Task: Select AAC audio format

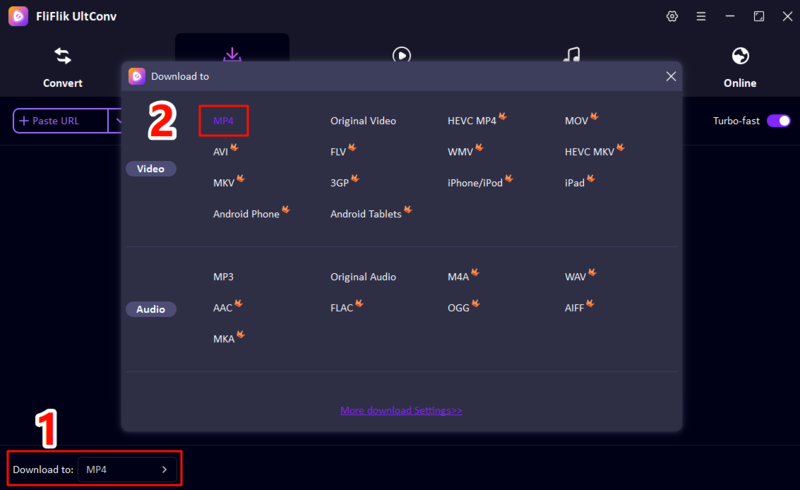Action: [222, 308]
